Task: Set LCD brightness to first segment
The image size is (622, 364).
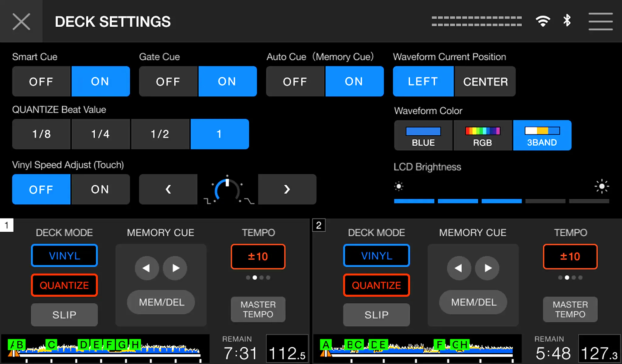Action: click(x=414, y=201)
